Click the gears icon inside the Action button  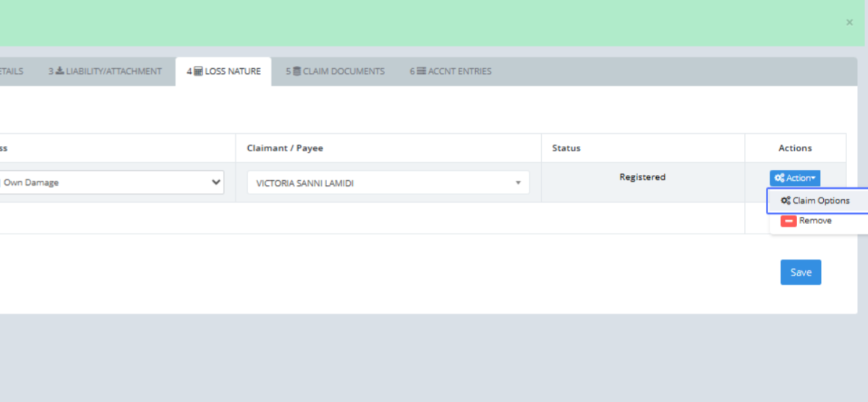point(779,178)
